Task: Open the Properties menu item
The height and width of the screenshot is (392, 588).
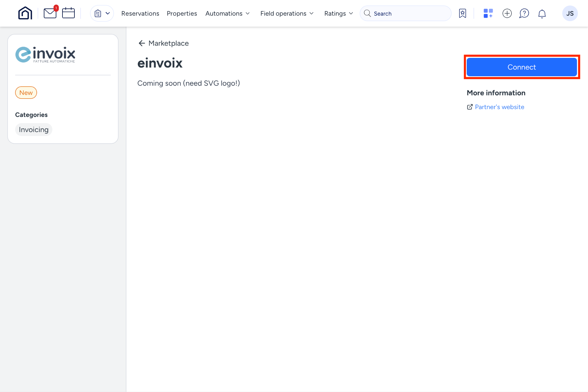Action: [182, 13]
